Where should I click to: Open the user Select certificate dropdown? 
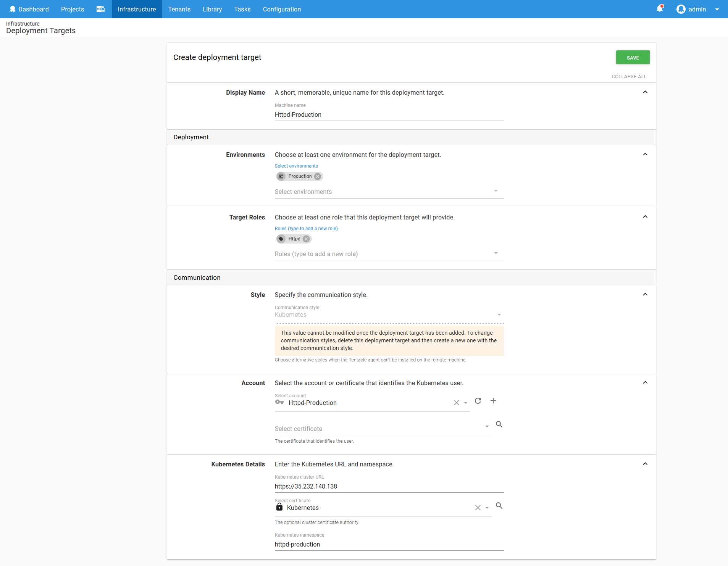coord(487,427)
